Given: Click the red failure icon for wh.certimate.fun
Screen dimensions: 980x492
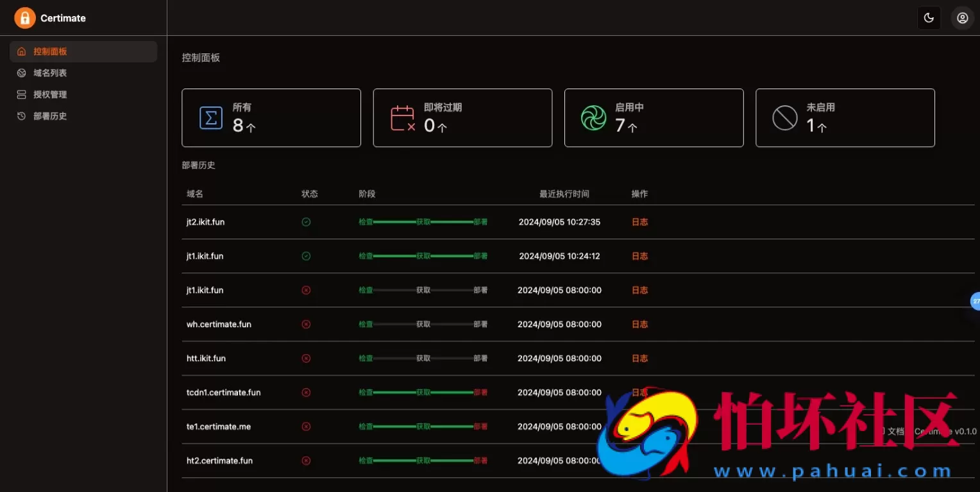Looking at the screenshot, I should pos(306,324).
